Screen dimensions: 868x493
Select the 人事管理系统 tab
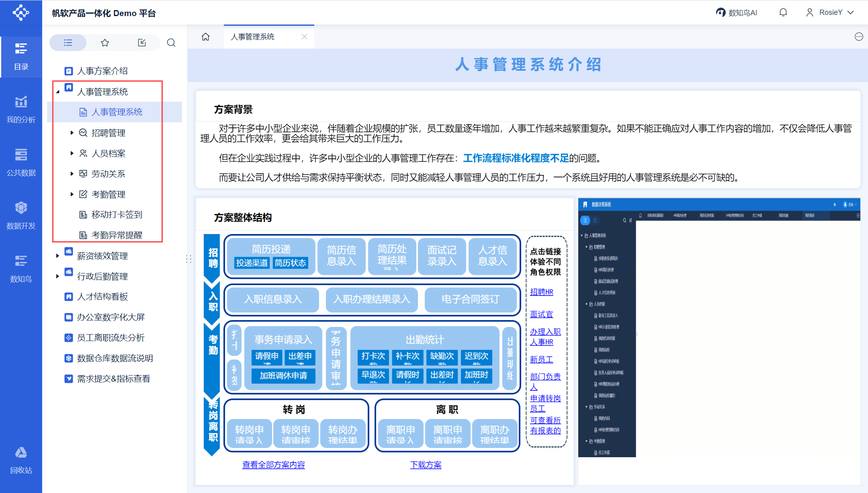[253, 37]
